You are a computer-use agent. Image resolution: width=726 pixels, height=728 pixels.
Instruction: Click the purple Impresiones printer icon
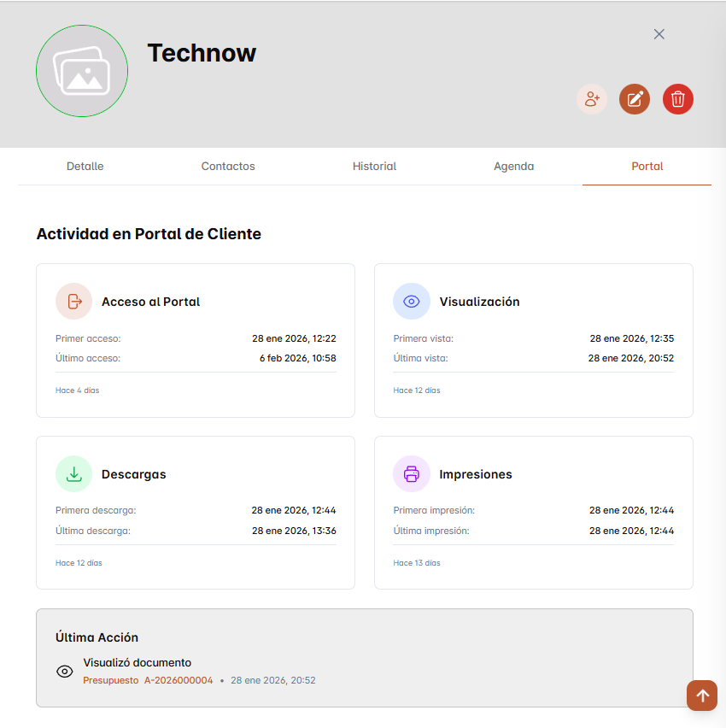[x=412, y=473]
